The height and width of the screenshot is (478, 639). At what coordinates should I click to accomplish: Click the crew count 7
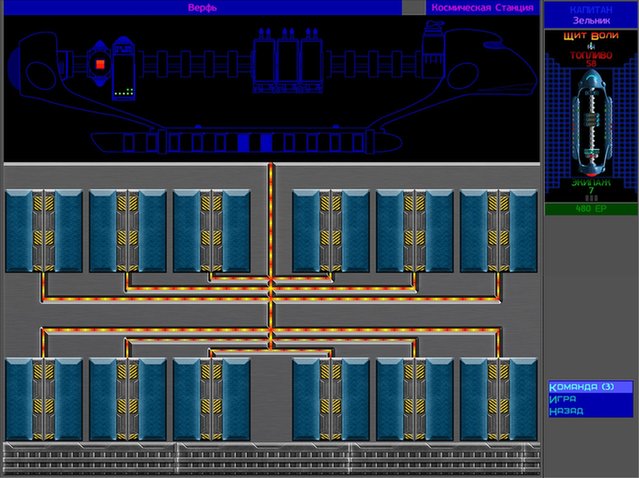click(591, 190)
